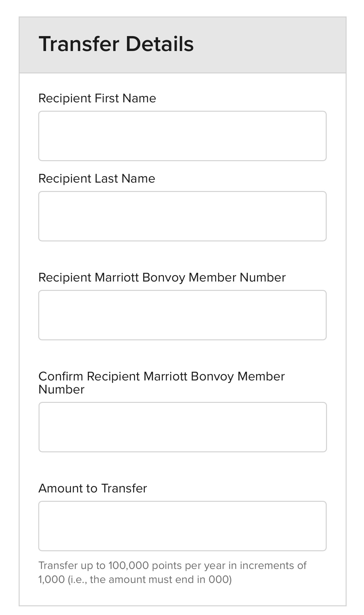This screenshot has width=364, height=615.
Task: Activate the Amount to Transfer field
Action: pos(182,526)
